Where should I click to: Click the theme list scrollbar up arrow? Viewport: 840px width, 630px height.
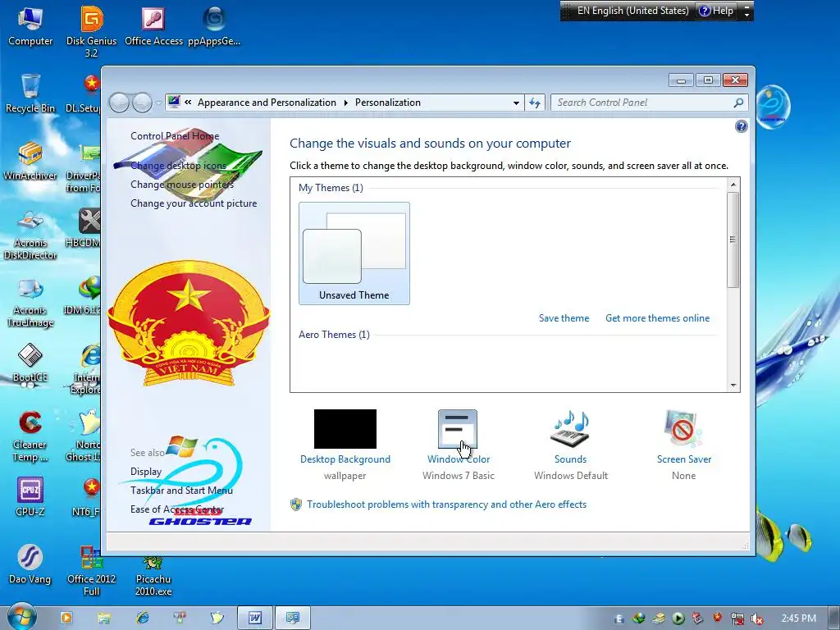coord(733,185)
